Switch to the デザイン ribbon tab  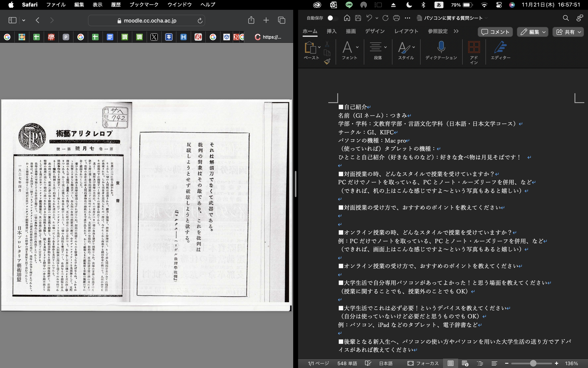click(375, 31)
